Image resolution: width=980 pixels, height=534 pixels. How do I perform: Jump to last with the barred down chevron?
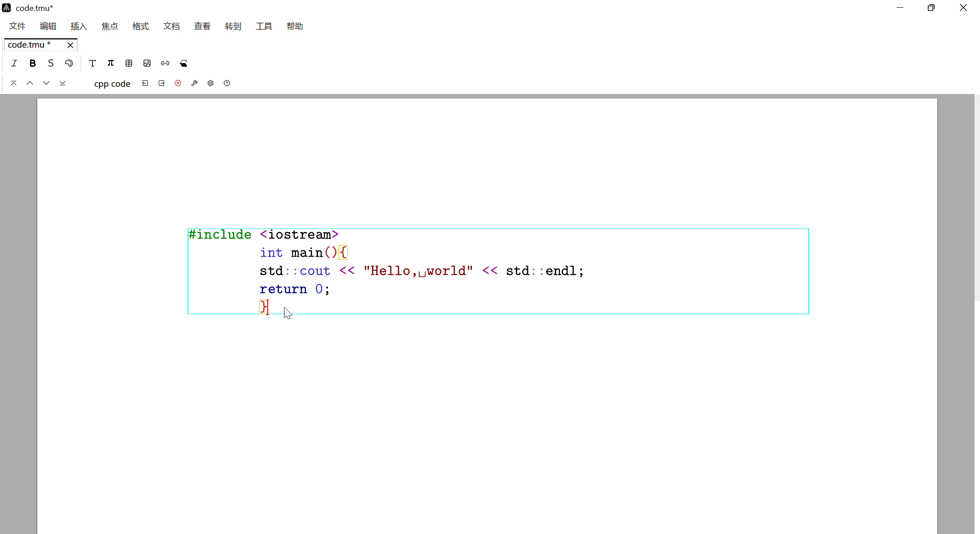tap(63, 83)
